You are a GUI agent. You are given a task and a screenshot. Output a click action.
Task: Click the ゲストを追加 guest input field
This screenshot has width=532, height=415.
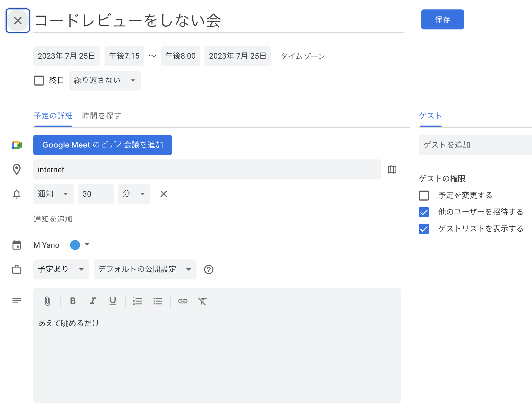[475, 145]
